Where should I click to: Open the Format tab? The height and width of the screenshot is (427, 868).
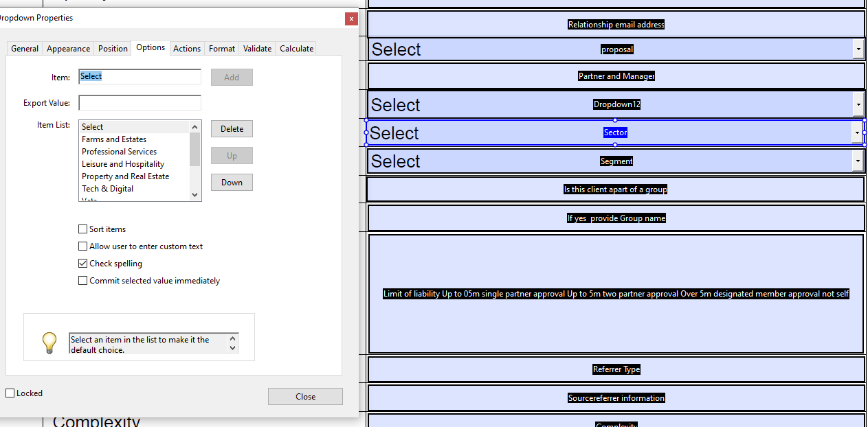click(x=221, y=48)
